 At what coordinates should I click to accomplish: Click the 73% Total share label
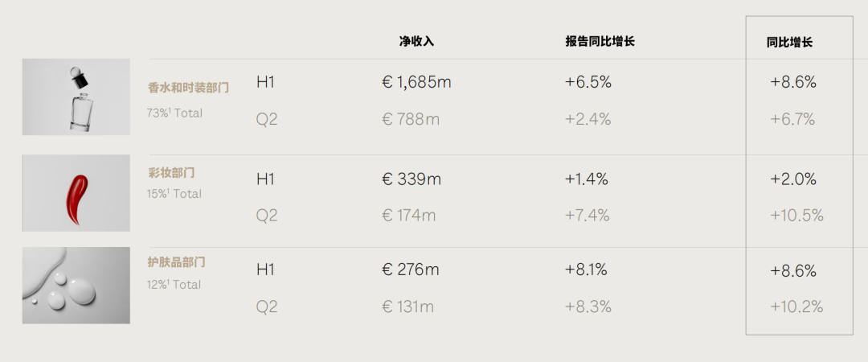[x=174, y=113]
